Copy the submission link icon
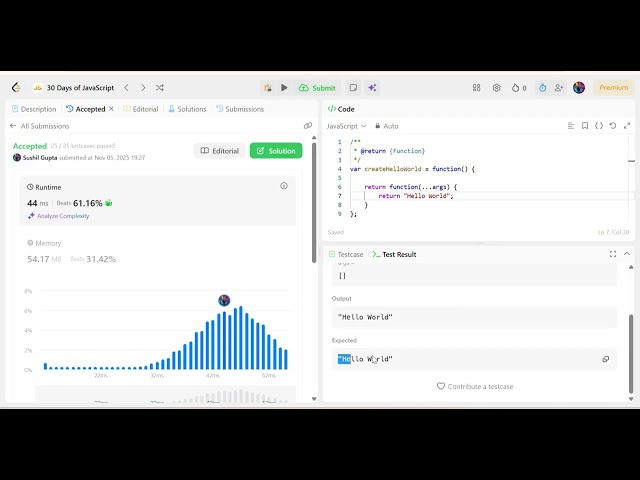This screenshot has height=480, width=640. 308,126
